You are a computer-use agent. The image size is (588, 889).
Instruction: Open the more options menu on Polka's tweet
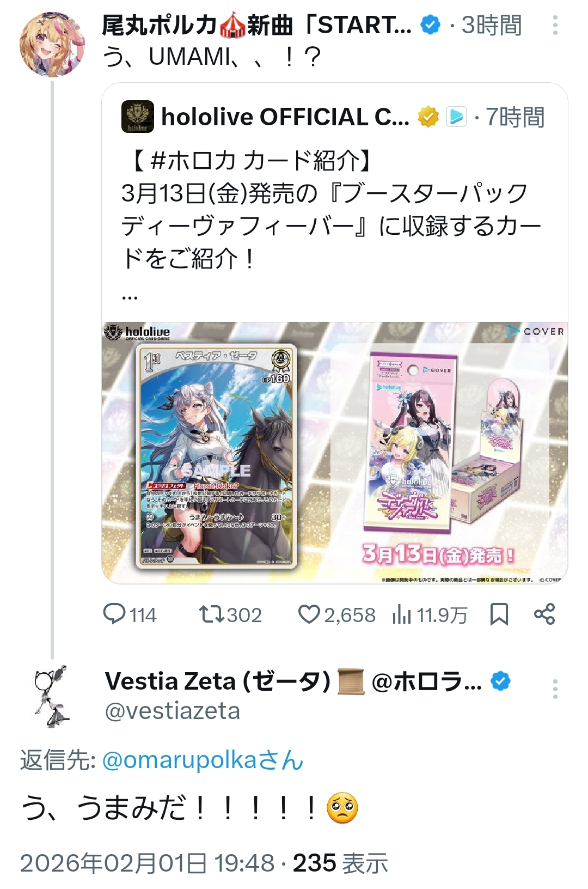point(555,25)
